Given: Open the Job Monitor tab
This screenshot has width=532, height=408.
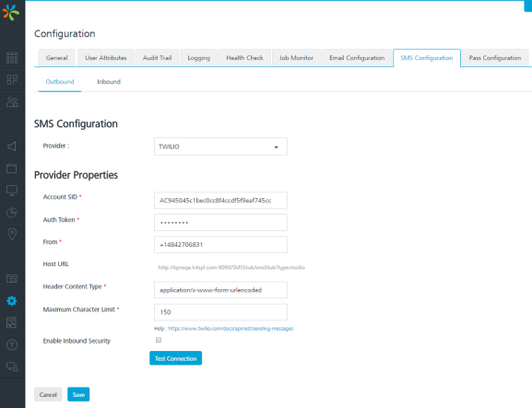Looking at the screenshot, I should (296, 58).
